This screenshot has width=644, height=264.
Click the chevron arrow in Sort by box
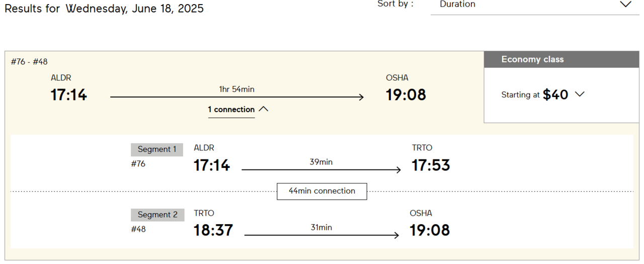pos(625,5)
